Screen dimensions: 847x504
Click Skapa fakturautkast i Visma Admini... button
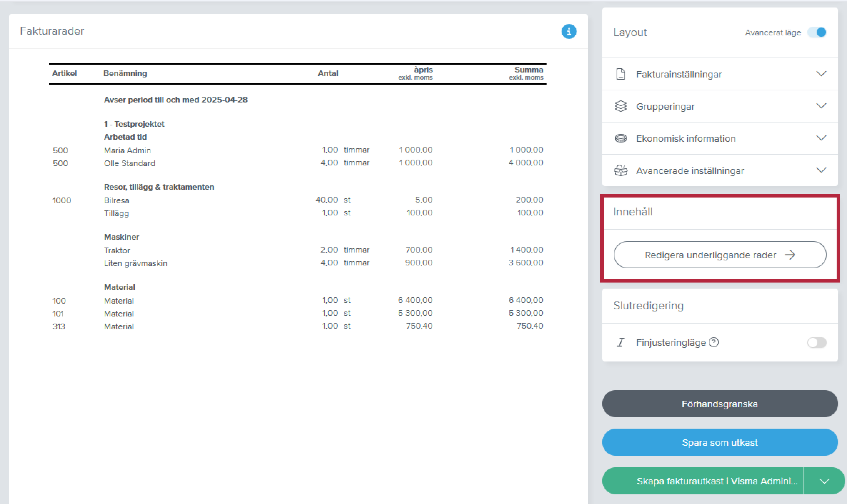pyautogui.click(x=703, y=481)
